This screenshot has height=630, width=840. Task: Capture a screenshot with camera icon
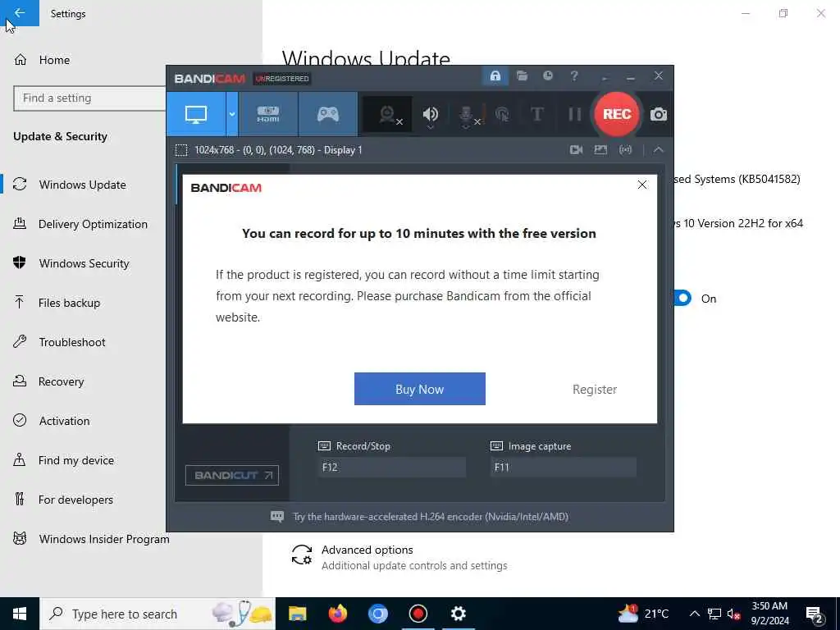coord(659,114)
